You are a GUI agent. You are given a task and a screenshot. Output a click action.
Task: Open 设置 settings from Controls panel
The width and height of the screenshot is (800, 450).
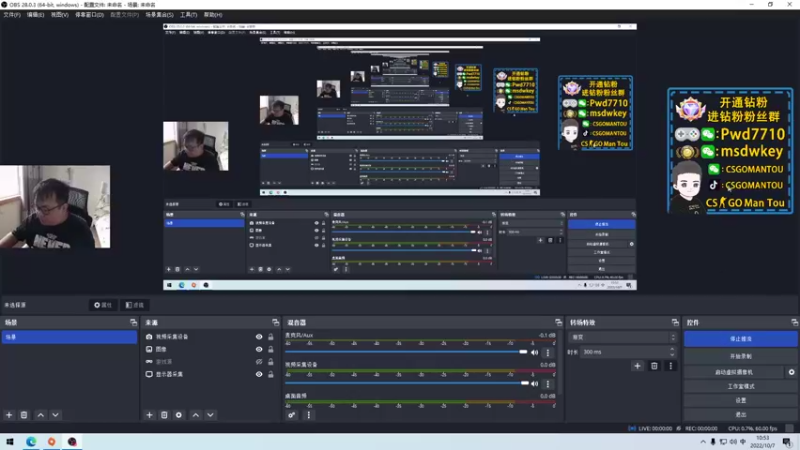point(741,401)
